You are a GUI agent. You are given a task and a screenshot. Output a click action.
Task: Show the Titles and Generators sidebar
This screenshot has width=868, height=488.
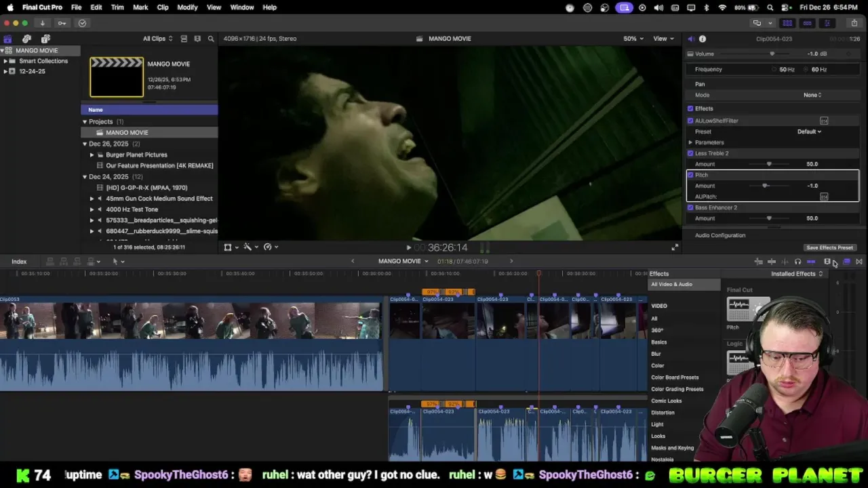coord(45,39)
